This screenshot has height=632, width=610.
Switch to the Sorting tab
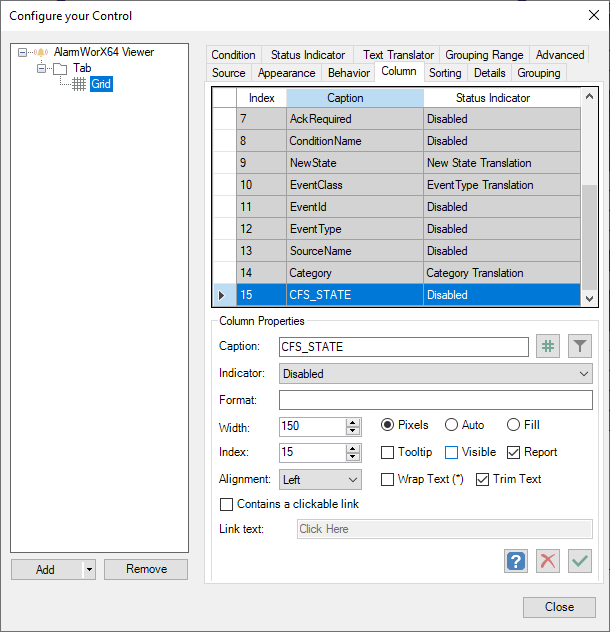click(445, 73)
